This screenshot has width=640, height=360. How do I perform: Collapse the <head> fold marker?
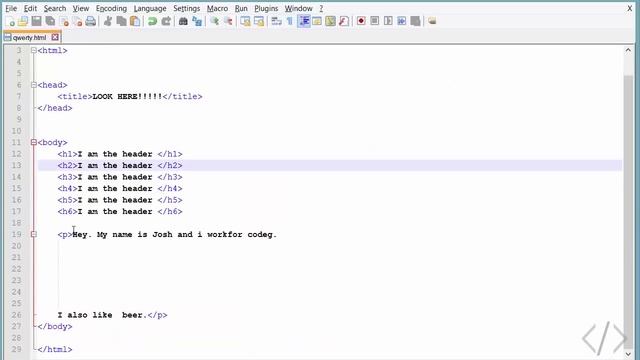click(x=34, y=85)
